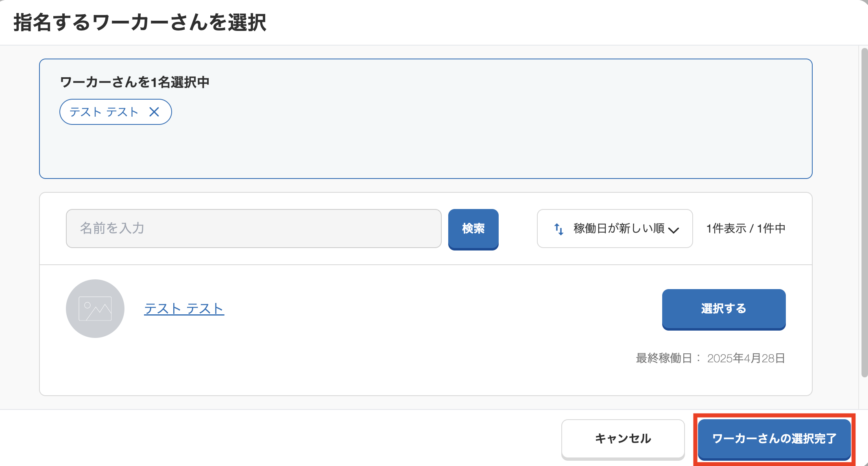Click the 名前を入力 search input field
This screenshot has height=466, width=868.
point(252,229)
